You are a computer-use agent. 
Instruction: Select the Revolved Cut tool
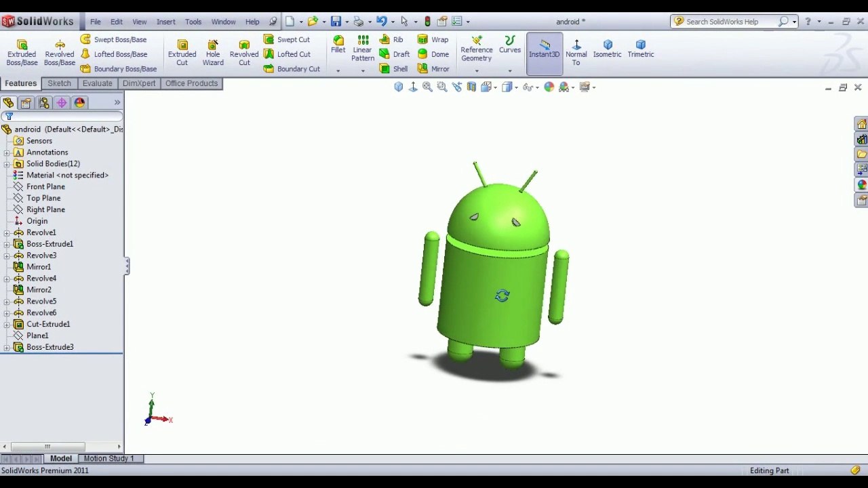click(244, 53)
